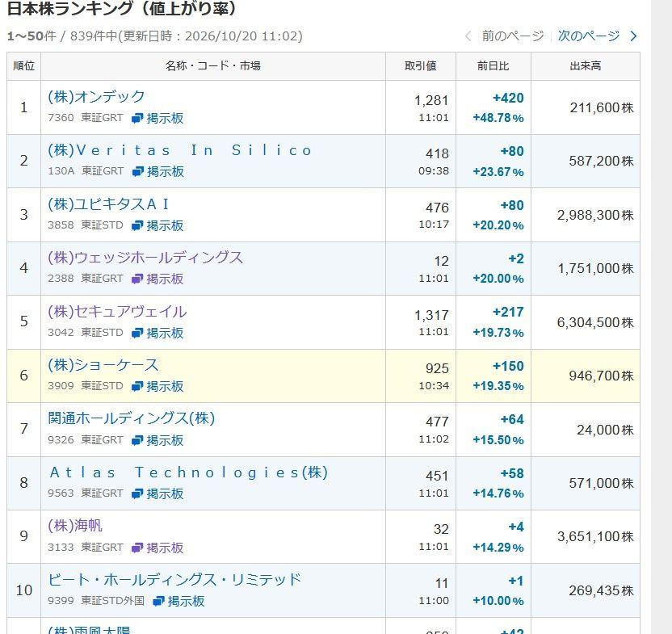Screen dimensions: 672x634
Task: Select price 418 in rank 2 row
Action: 437,154
